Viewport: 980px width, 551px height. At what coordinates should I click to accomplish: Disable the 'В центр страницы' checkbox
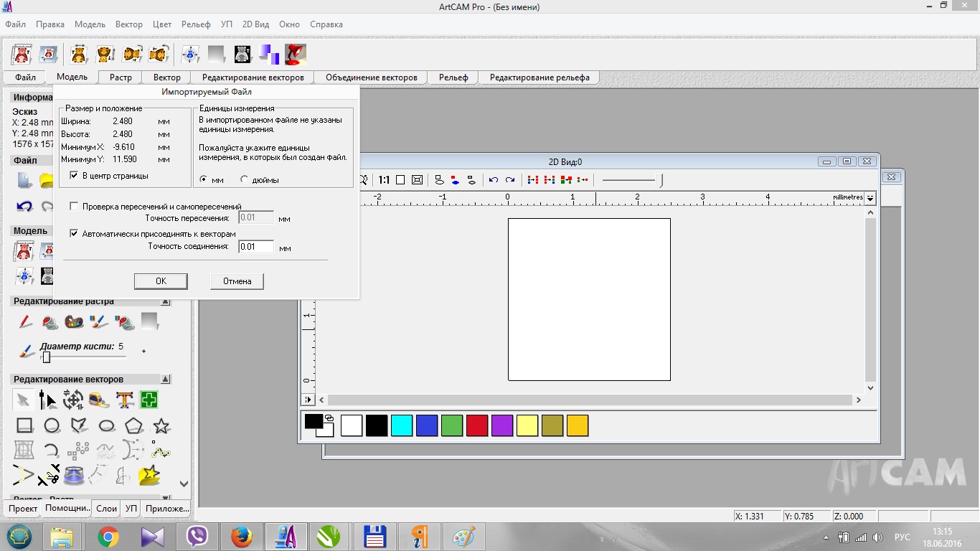tap(74, 176)
